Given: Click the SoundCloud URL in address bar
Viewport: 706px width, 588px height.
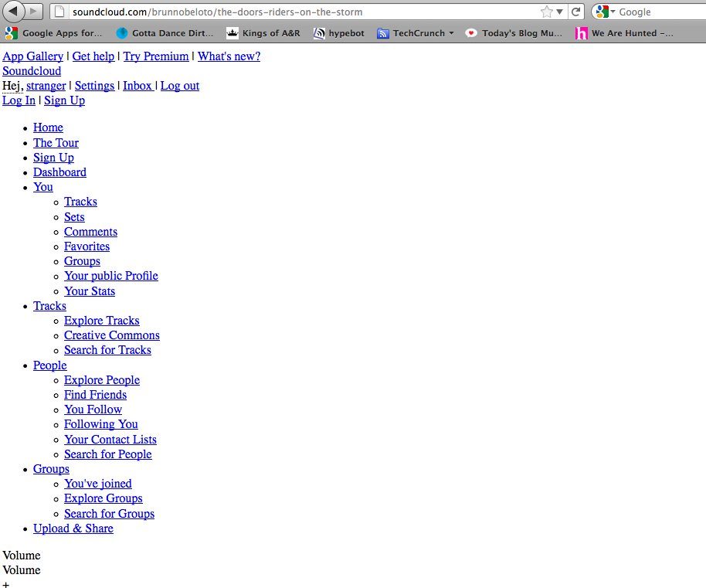Looking at the screenshot, I should point(218,12).
